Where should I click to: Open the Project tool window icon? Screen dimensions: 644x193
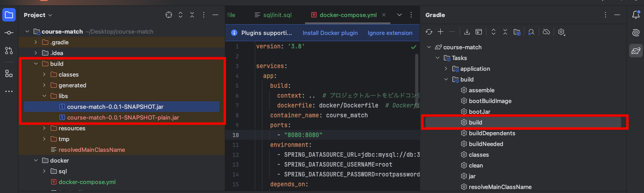pos(9,15)
